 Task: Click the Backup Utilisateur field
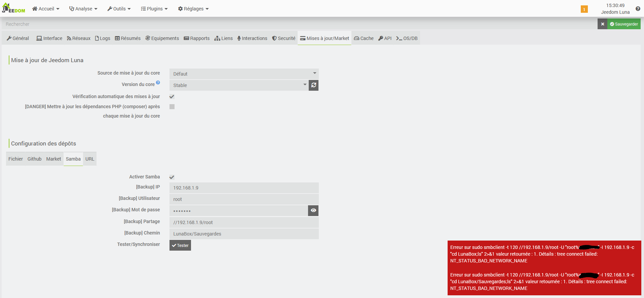click(244, 199)
